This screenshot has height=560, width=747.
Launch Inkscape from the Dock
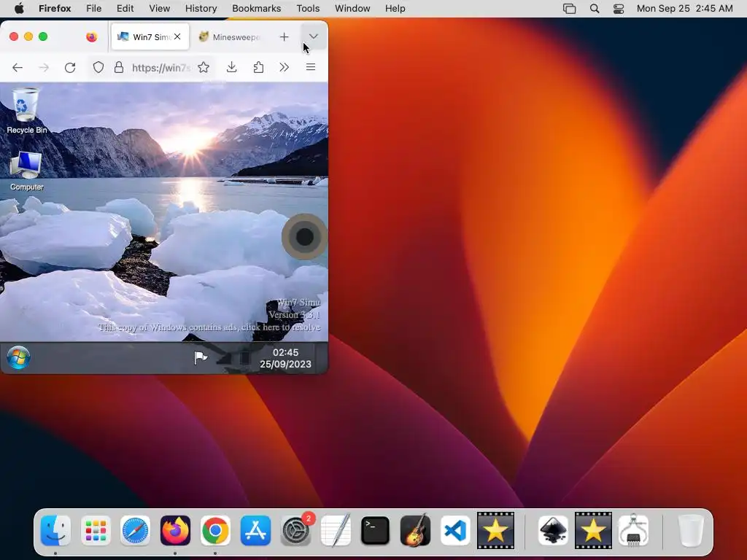pos(553,531)
